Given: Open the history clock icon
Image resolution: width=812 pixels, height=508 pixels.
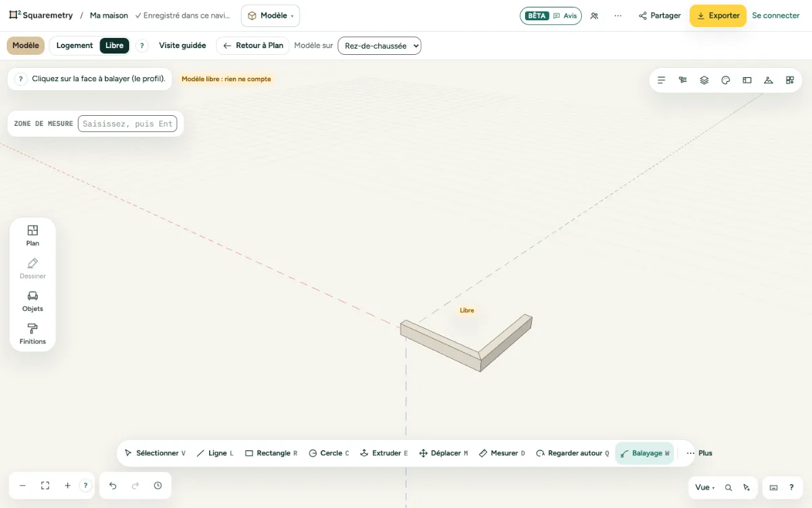Looking at the screenshot, I should 158,486.
